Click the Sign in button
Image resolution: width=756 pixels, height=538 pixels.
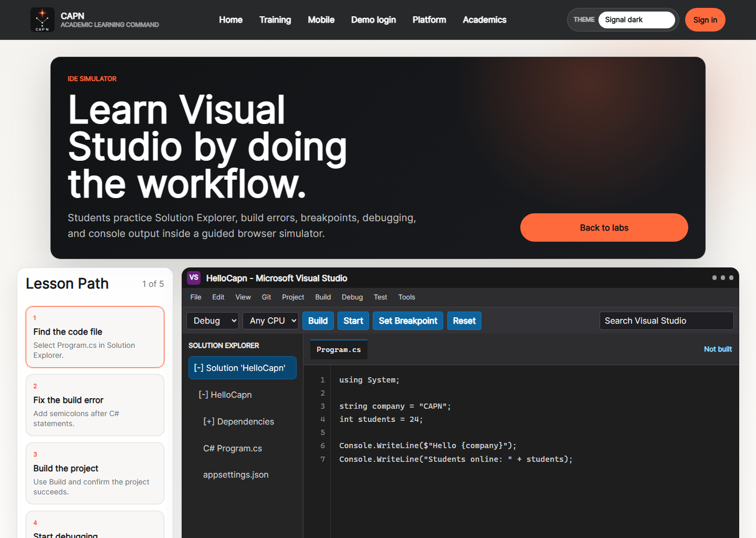(705, 20)
